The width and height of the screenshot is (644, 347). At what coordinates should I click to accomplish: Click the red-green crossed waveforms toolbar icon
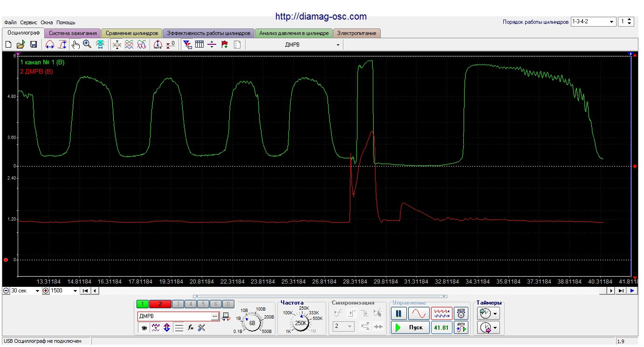pos(116,44)
